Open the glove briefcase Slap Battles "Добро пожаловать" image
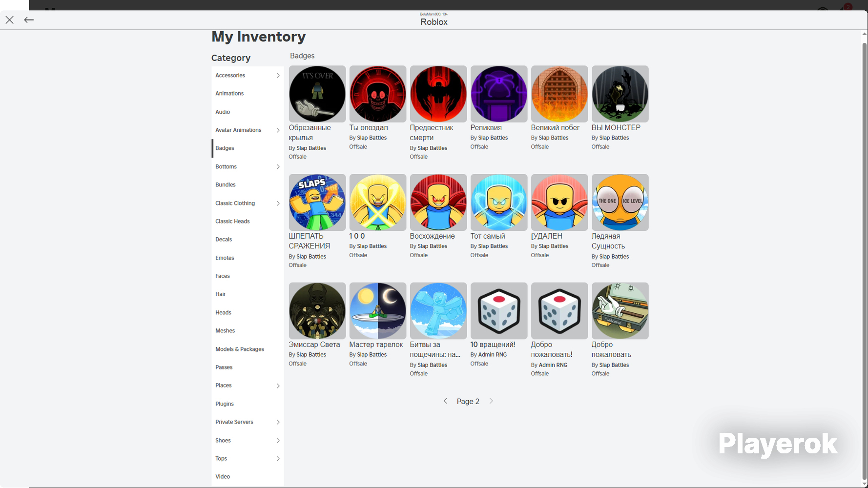 [620, 311]
